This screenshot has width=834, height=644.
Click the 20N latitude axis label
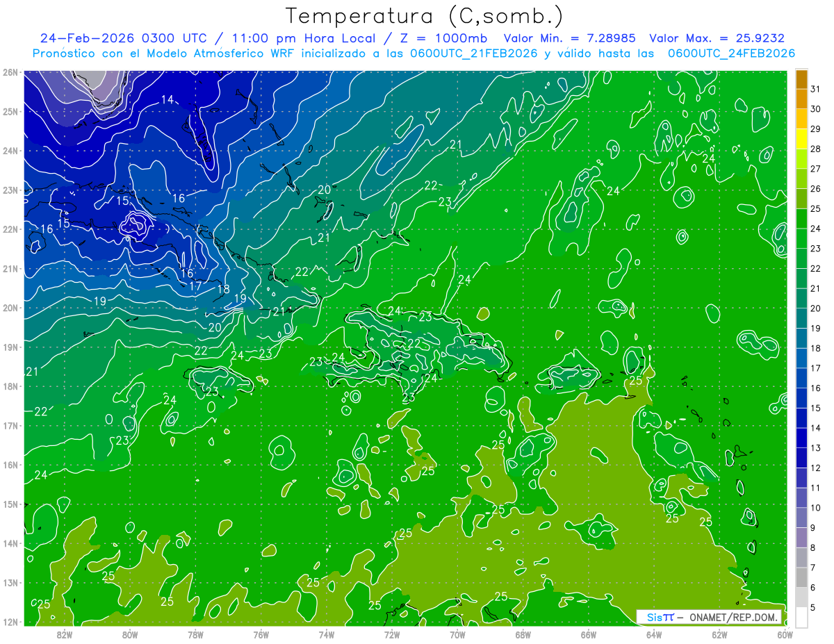[10, 308]
